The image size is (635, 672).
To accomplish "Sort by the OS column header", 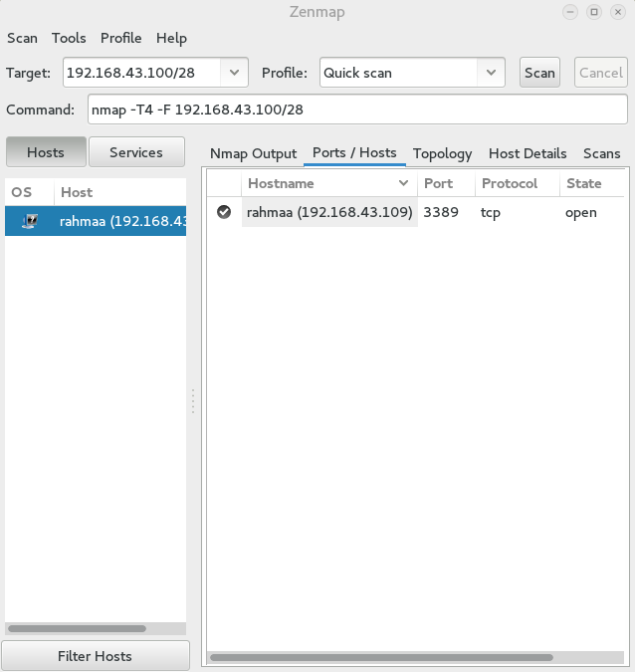I will pyautogui.click(x=29, y=192).
